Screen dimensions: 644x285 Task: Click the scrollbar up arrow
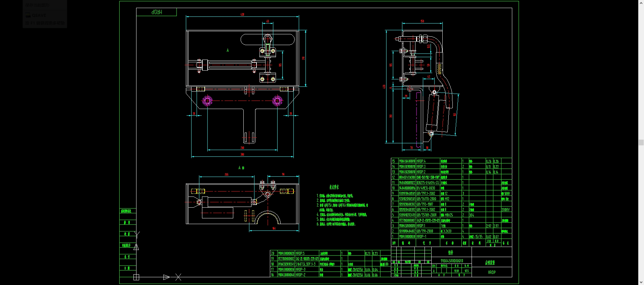click(x=641, y=2)
